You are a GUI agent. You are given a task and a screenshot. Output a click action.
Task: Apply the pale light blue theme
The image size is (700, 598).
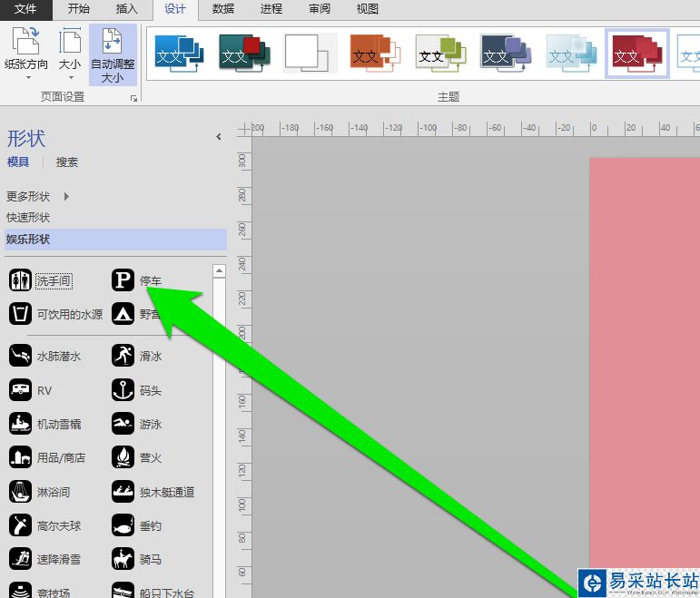tap(571, 54)
